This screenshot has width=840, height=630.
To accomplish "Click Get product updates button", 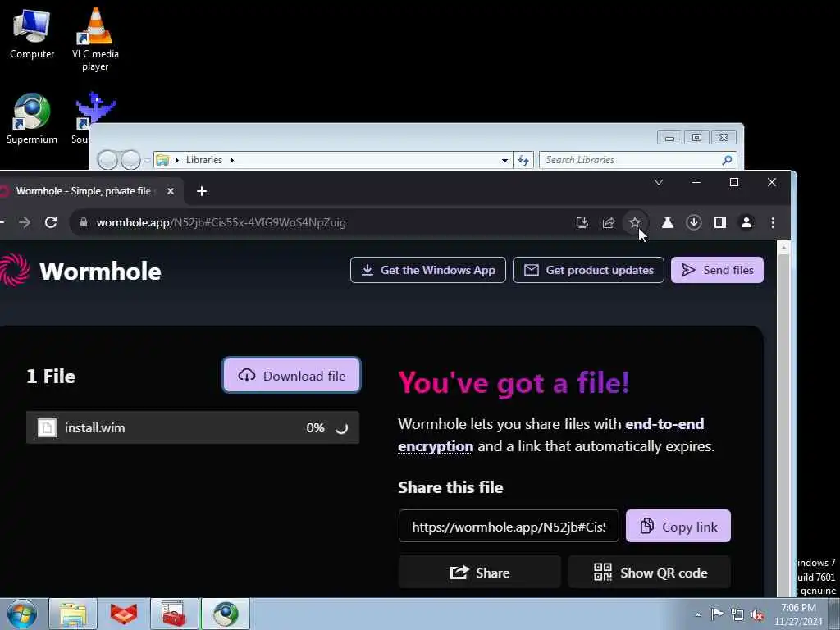I will point(588,270).
